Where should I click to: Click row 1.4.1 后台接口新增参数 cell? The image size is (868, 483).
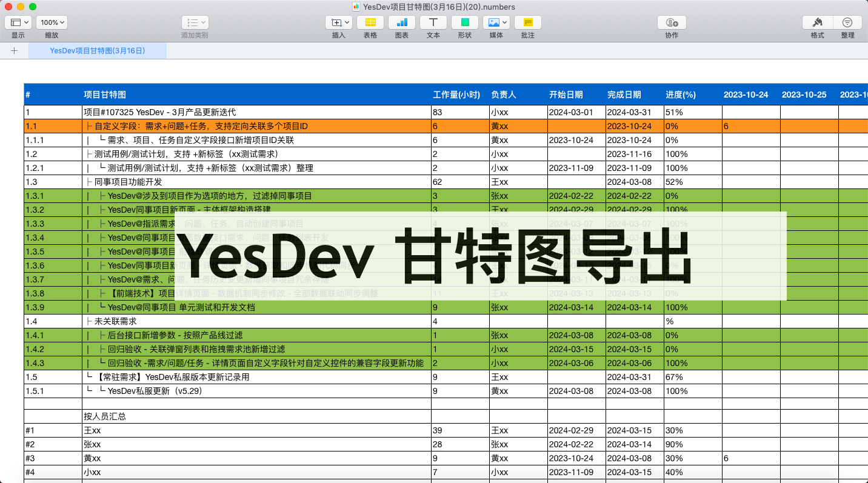(x=256, y=335)
